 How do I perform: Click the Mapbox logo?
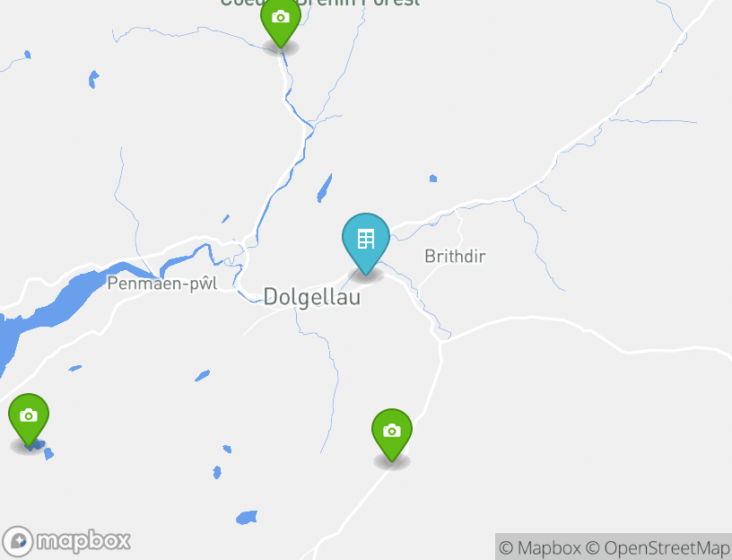65,541
